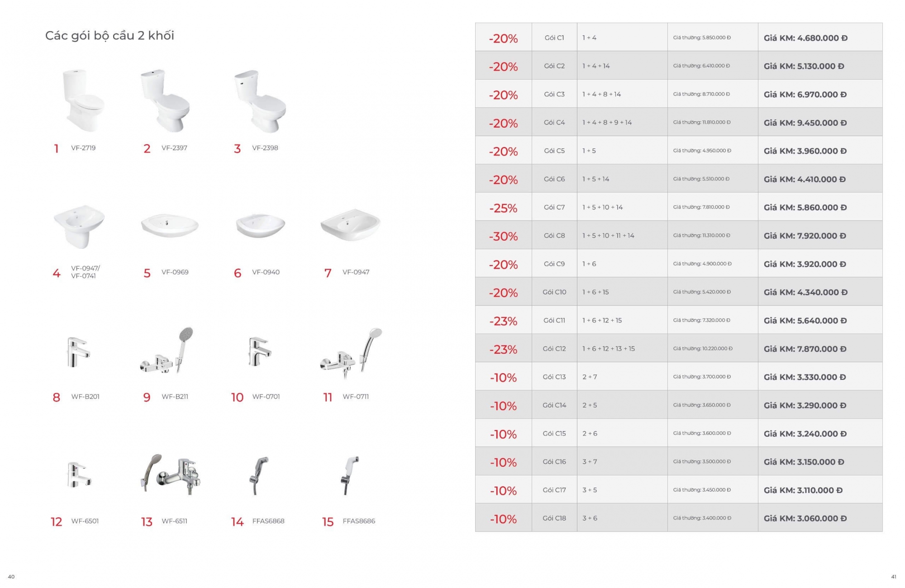Screen dimensions: 905x588
Task: Click Giá KM: 4.680.000 Đ price
Action: pyautogui.click(x=805, y=38)
